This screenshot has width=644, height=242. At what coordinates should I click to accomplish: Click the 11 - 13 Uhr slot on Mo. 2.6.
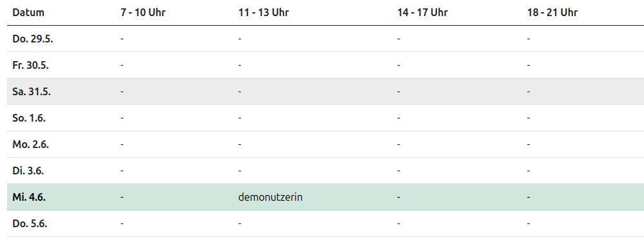pyautogui.click(x=240, y=144)
